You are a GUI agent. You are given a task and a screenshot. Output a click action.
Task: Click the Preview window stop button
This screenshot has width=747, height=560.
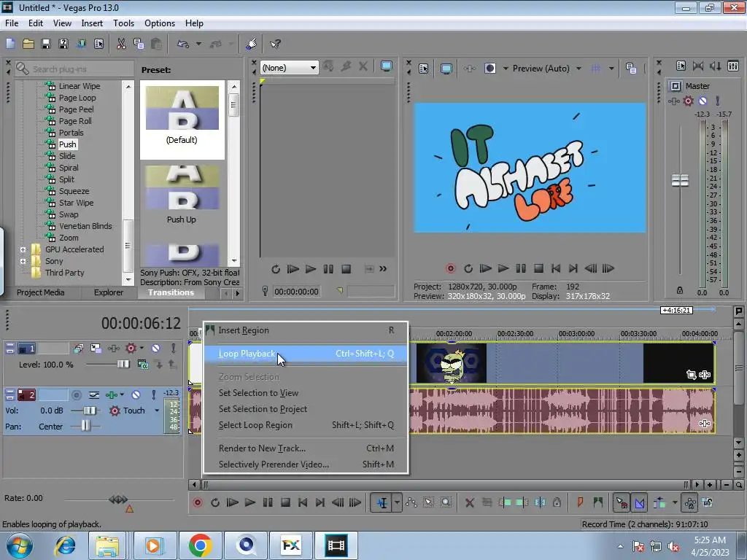click(x=539, y=268)
